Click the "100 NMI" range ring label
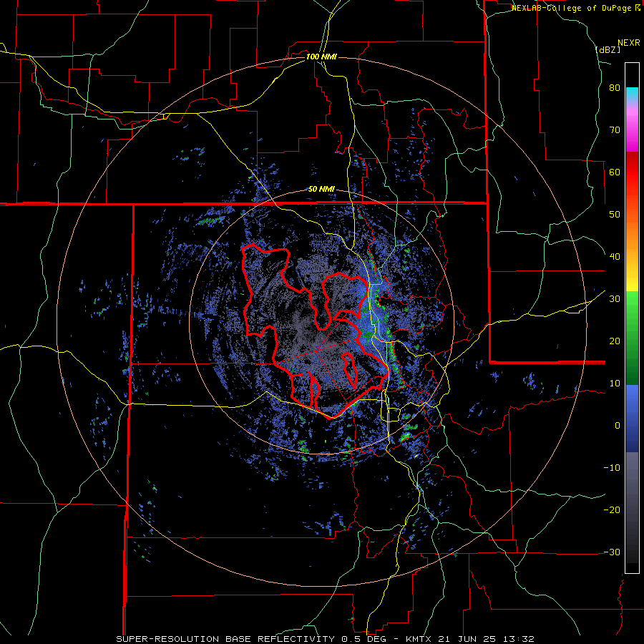Screen dimensions: 644x644 click(321, 57)
